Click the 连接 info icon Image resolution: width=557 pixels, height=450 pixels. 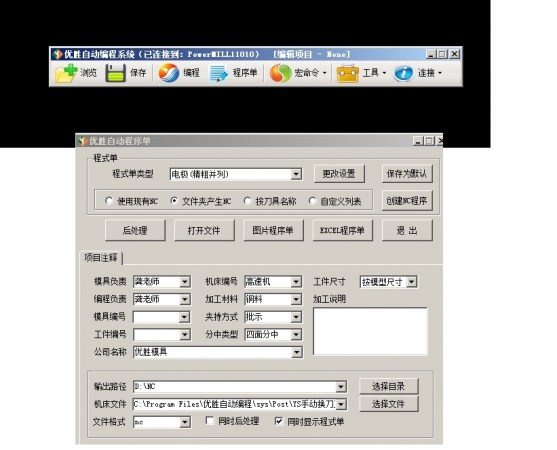[x=404, y=73]
